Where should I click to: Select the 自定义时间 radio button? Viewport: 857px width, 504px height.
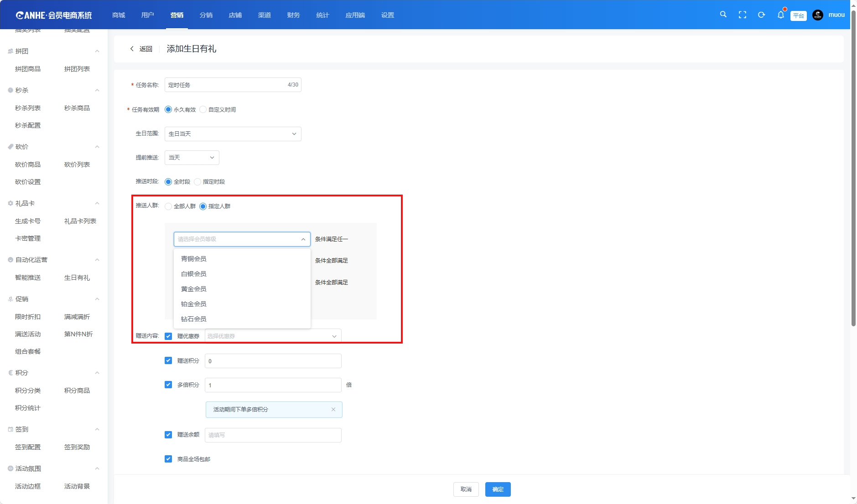click(203, 110)
